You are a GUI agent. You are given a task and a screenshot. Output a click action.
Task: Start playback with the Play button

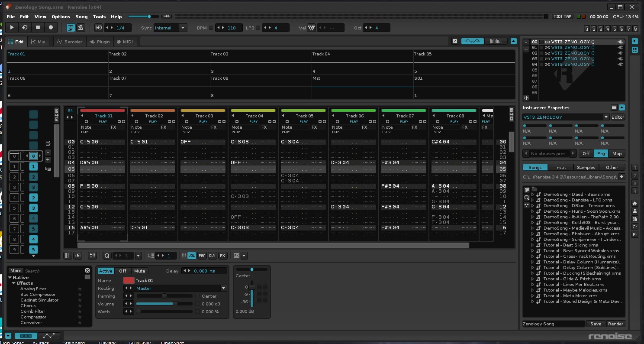[x=12, y=28]
